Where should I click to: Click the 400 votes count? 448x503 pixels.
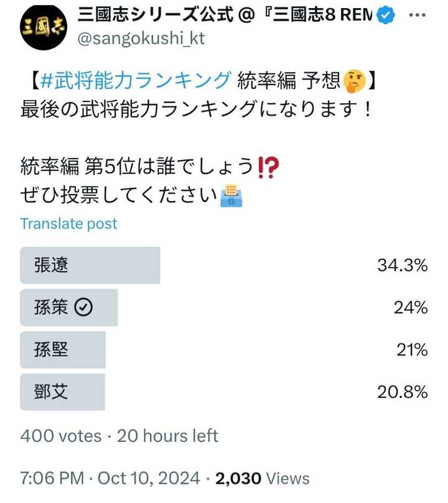click(x=60, y=436)
